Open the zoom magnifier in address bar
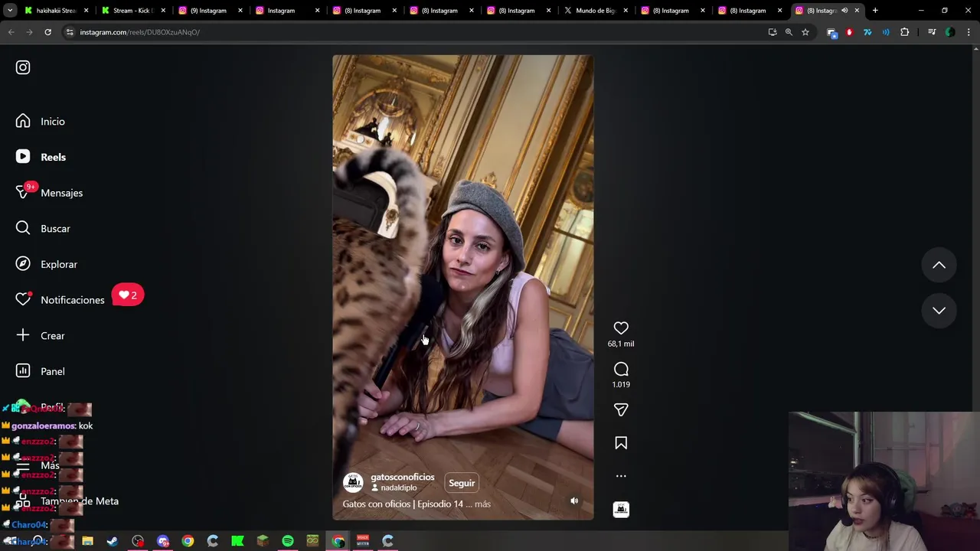The width and height of the screenshot is (980, 551). (x=789, y=32)
